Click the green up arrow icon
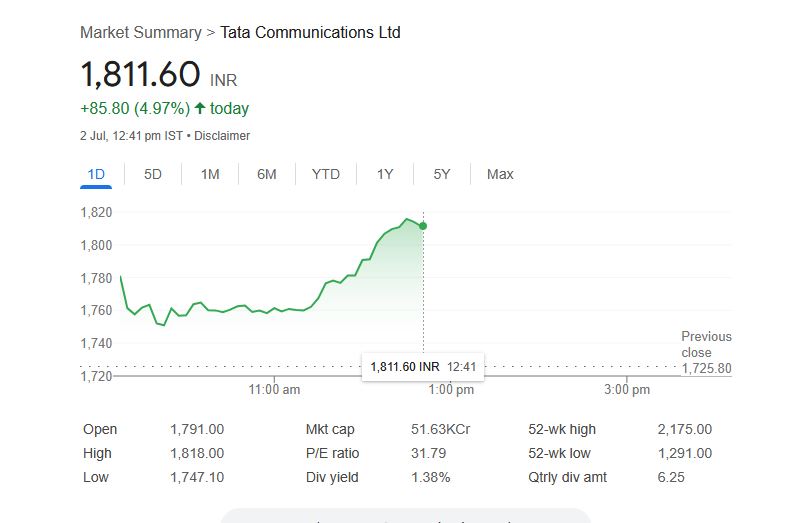The height and width of the screenshot is (523, 786). 200,108
